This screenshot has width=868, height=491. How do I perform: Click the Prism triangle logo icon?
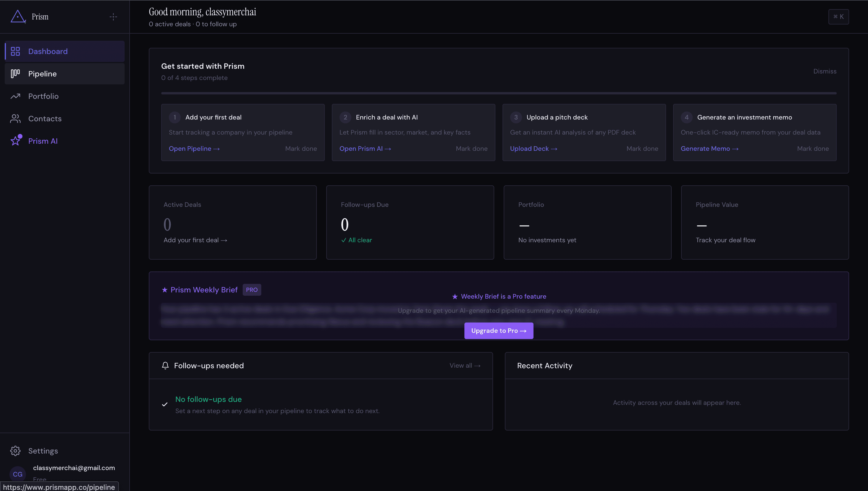(x=18, y=17)
